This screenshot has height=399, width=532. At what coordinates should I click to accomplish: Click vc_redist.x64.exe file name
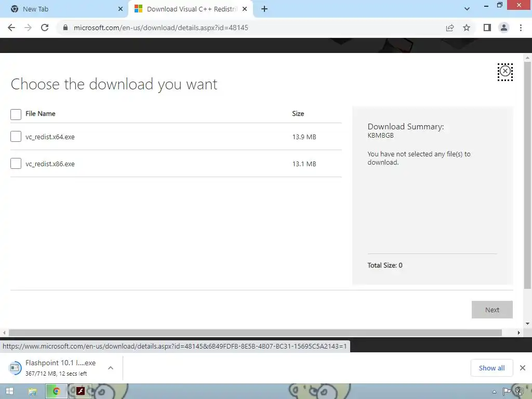pos(50,137)
